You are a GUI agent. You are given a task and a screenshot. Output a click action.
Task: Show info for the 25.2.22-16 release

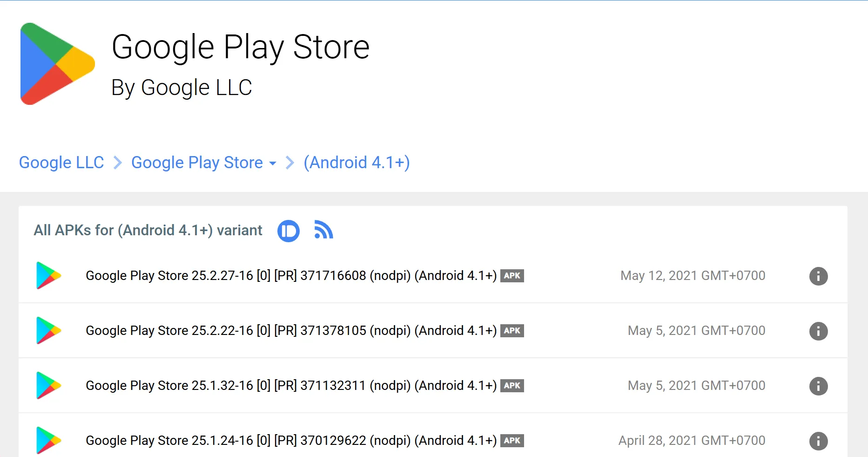point(819,331)
